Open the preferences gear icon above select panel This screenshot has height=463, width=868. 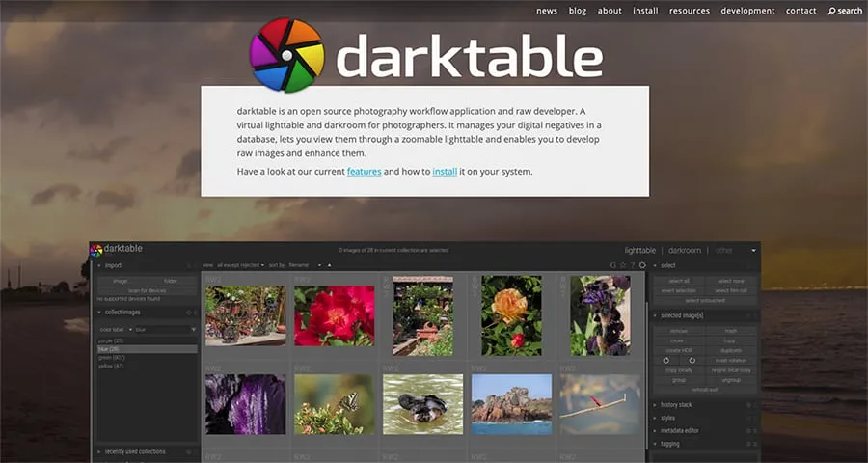[x=642, y=265]
